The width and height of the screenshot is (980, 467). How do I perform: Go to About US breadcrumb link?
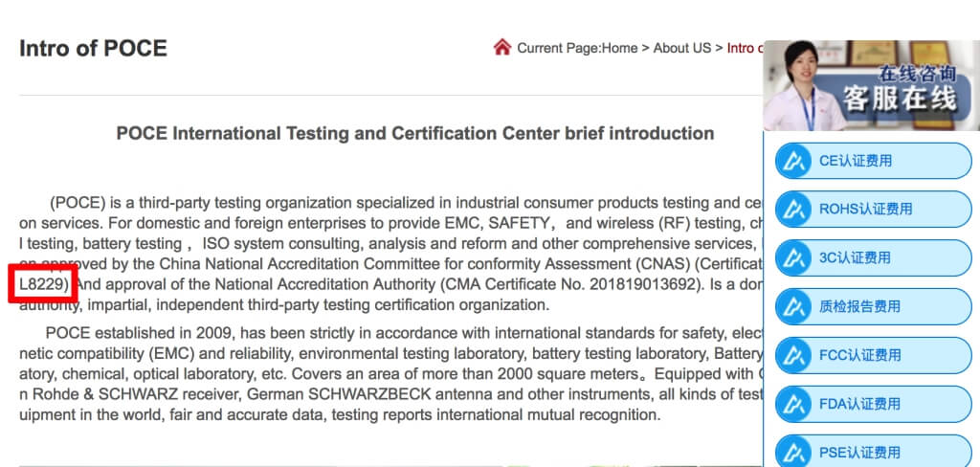[681, 48]
